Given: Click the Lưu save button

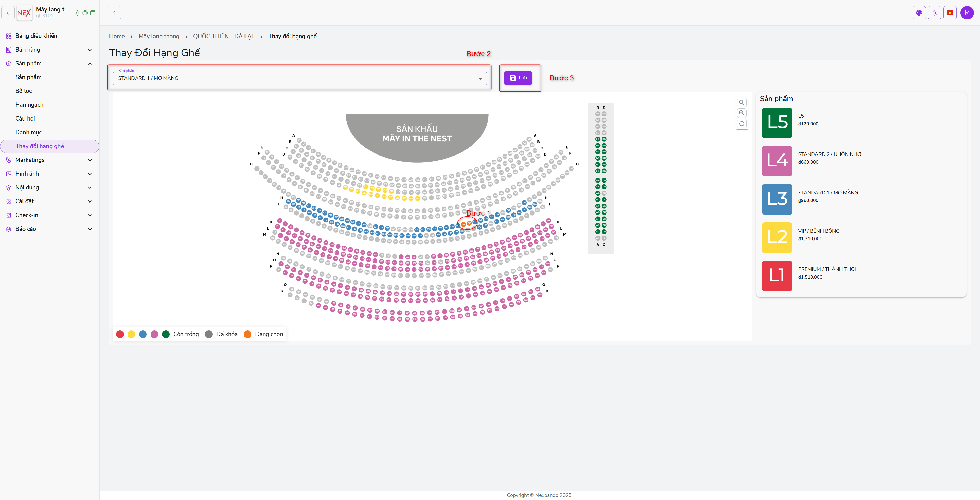Looking at the screenshot, I should click(x=518, y=78).
